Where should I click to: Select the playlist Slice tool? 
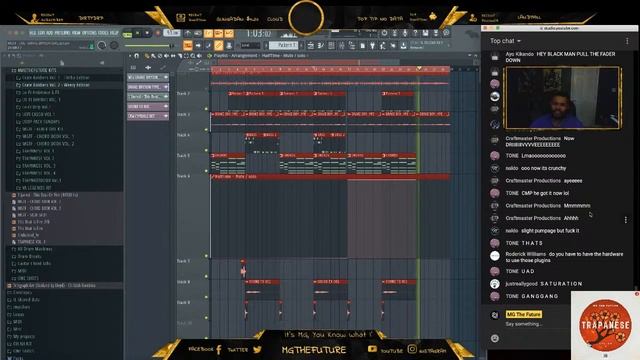[x=180, y=56]
